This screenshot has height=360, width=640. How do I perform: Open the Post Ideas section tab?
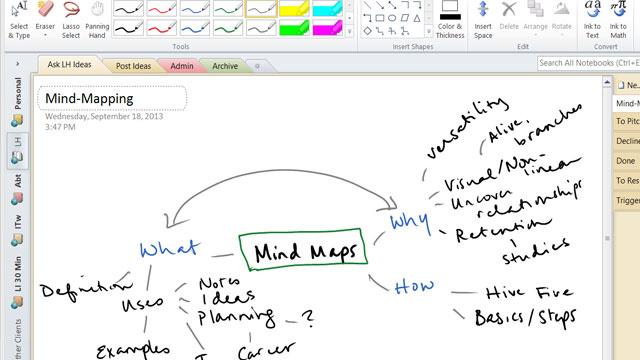click(x=133, y=66)
